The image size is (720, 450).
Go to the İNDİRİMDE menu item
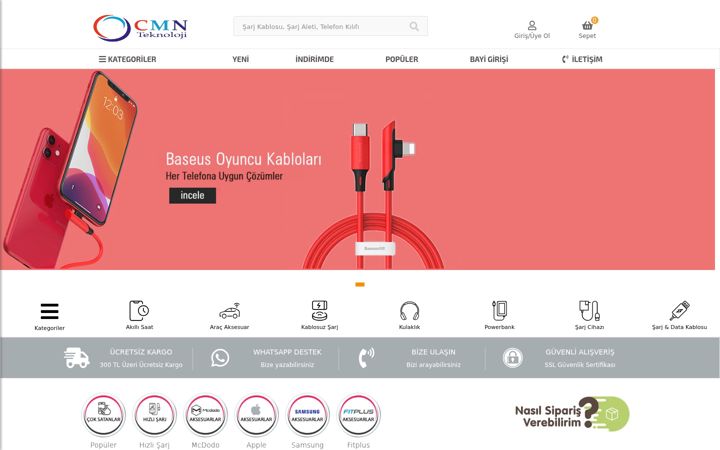(x=315, y=59)
